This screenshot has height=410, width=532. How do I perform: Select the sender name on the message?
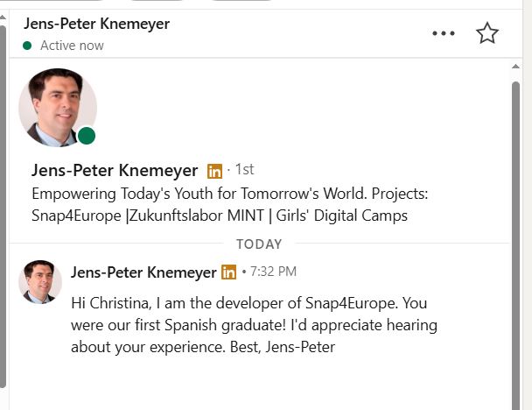(143, 272)
